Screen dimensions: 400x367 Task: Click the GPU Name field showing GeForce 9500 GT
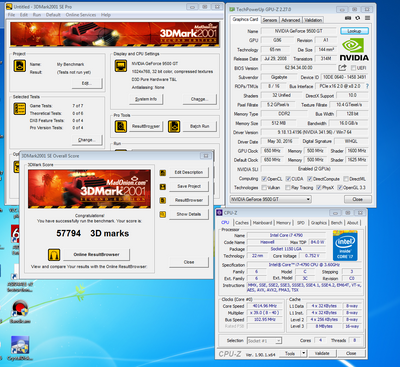(x=299, y=31)
